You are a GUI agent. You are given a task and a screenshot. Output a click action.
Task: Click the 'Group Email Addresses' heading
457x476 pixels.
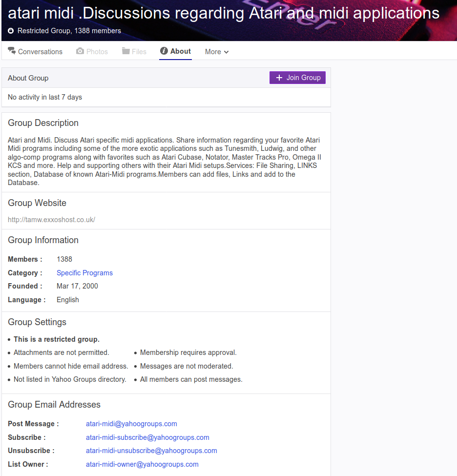click(54, 404)
